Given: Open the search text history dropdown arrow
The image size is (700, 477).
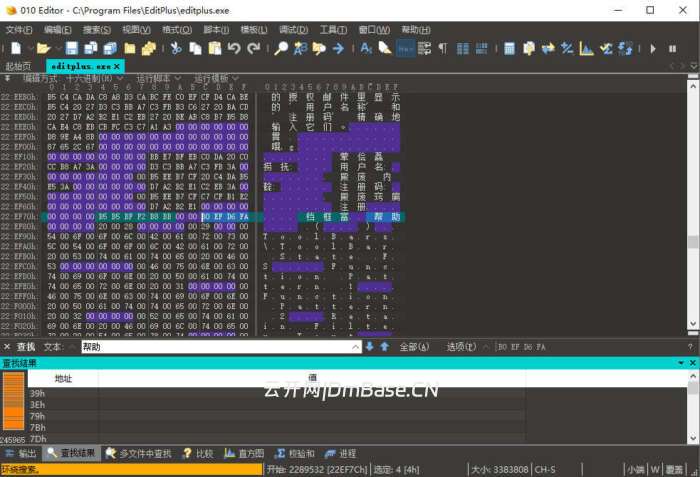Looking at the screenshot, I should point(356,347).
